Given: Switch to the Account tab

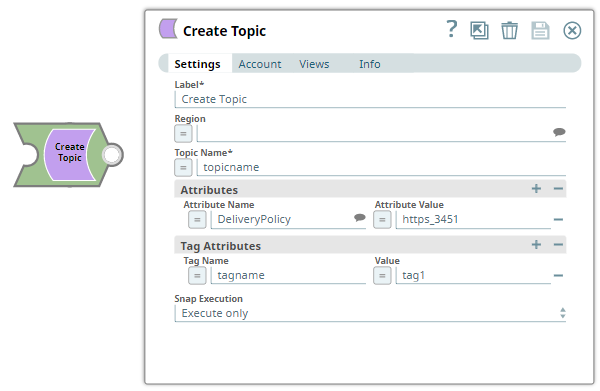Looking at the screenshot, I should (260, 64).
